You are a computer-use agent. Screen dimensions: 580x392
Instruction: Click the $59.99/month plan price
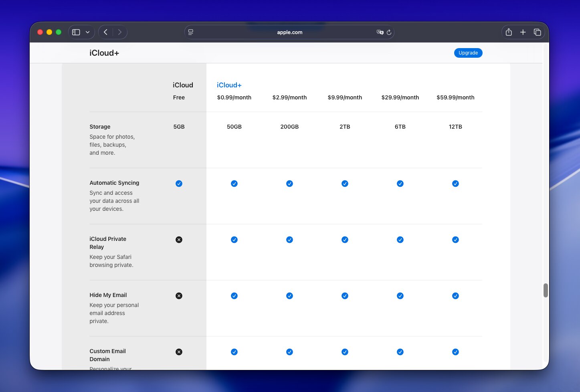click(455, 97)
